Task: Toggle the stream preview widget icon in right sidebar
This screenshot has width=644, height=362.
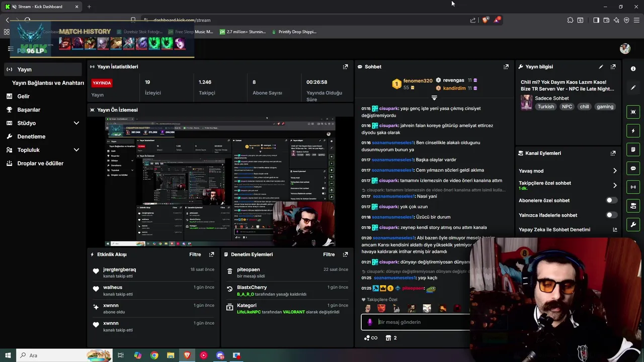Action: tap(633, 112)
